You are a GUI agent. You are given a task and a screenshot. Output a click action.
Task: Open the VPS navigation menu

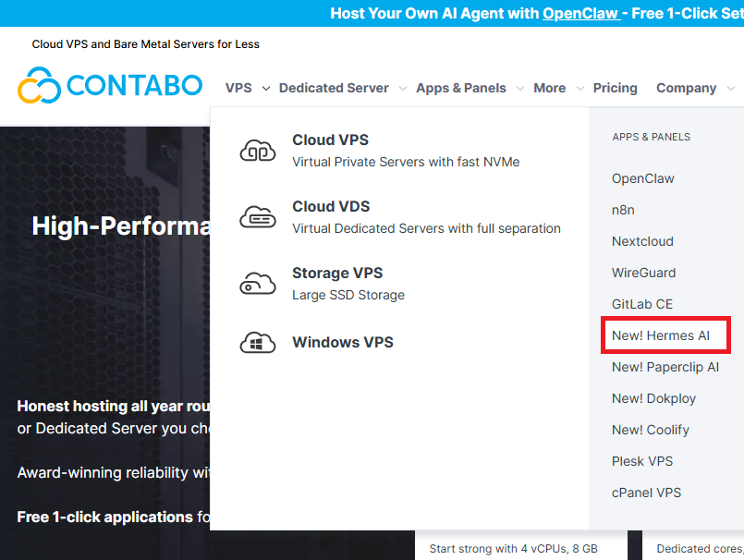tap(238, 89)
